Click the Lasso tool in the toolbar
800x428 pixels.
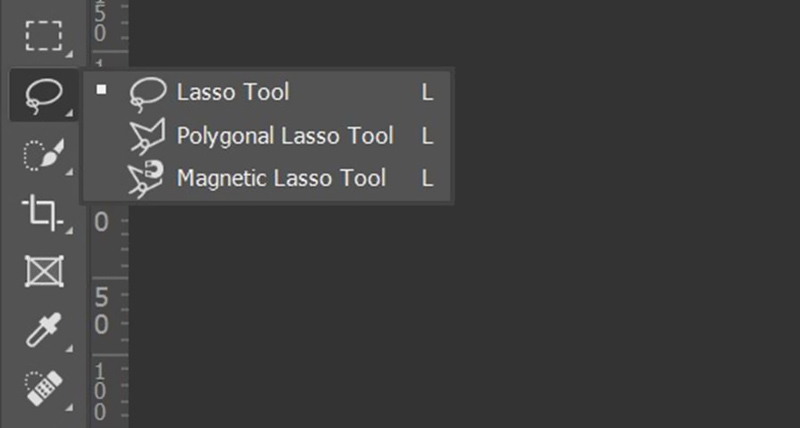tap(44, 95)
